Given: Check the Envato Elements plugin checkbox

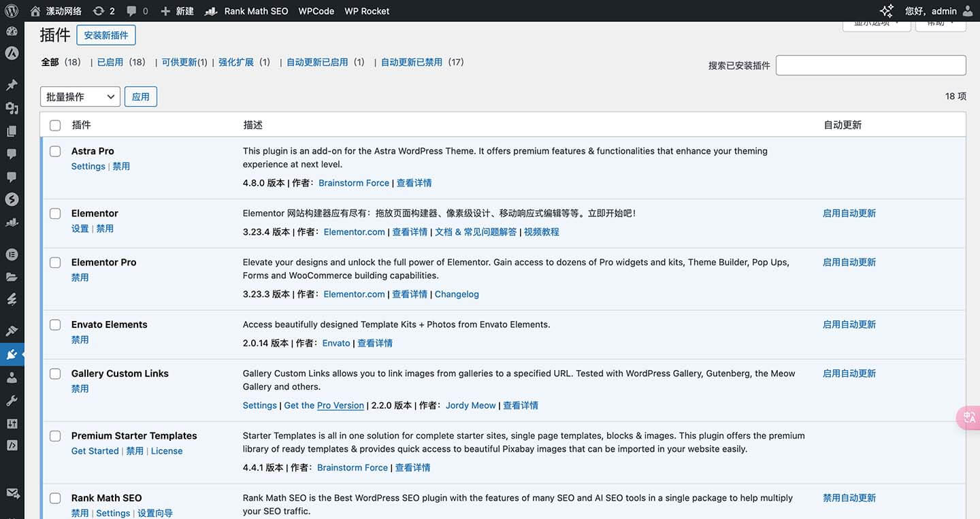Looking at the screenshot, I should (x=55, y=325).
